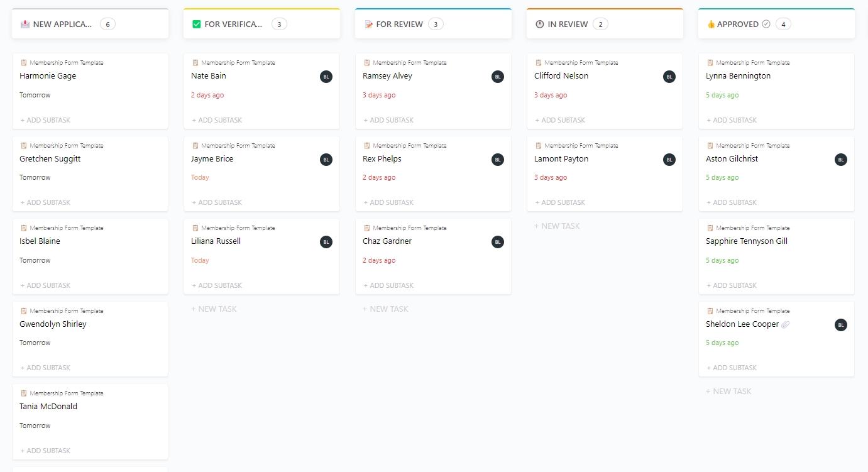This screenshot has width=868, height=472.
Task: Click 'Today' due date on Jayme Brice
Action: click(200, 177)
